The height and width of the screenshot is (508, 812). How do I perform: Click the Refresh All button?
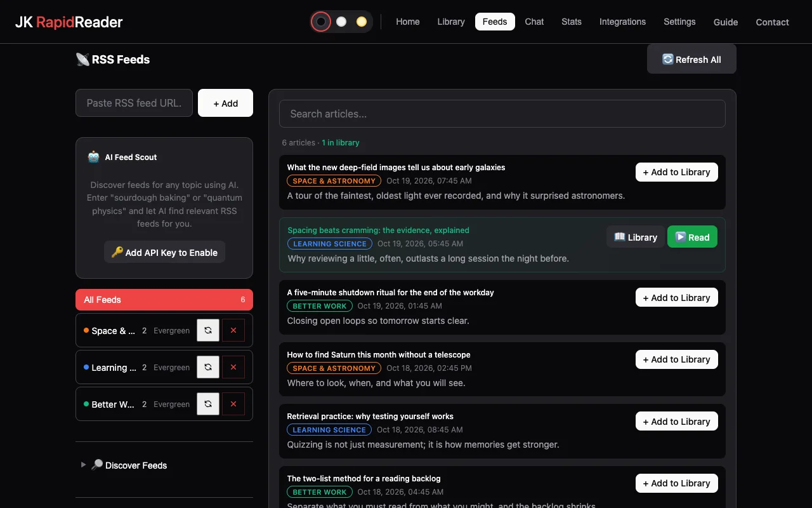691,59
